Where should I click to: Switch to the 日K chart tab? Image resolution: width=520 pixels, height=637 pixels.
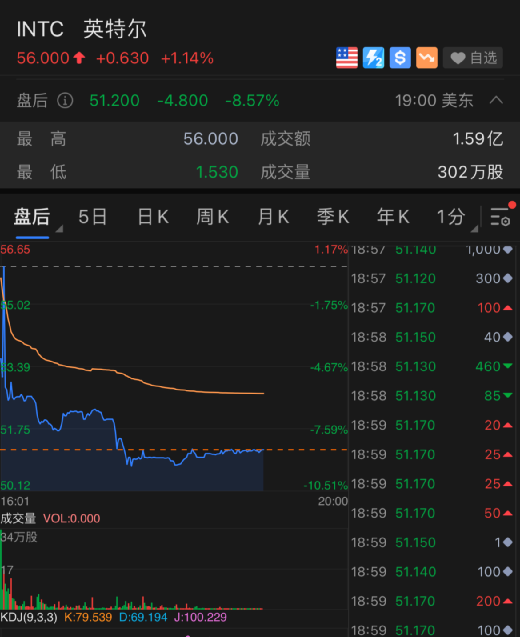153,217
